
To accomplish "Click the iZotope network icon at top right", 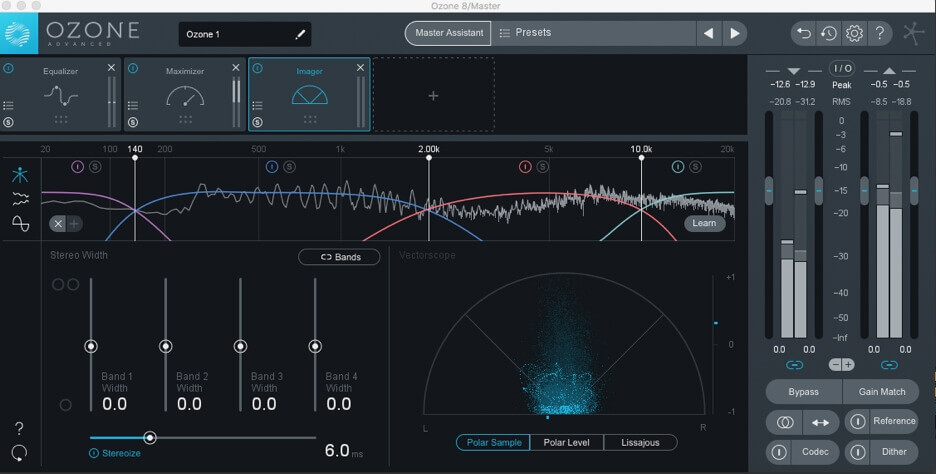I will (x=913, y=33).
